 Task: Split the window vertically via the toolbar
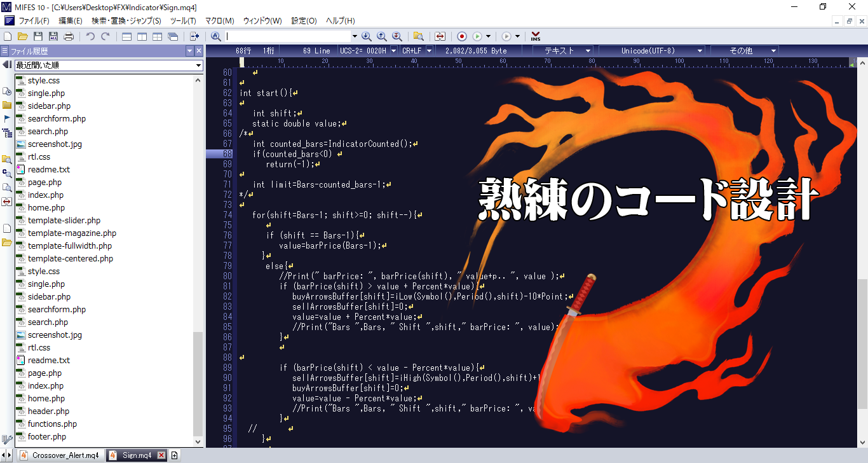point(142,37)
